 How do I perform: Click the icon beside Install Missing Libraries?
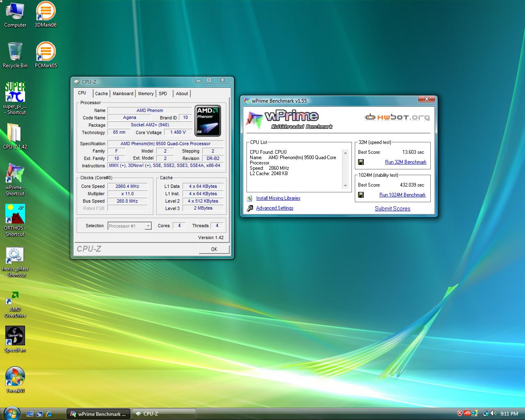coord(250,198)
